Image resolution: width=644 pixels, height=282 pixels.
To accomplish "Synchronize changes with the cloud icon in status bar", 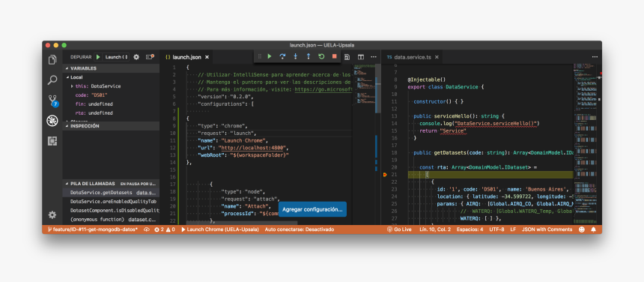I will point(147,229).
